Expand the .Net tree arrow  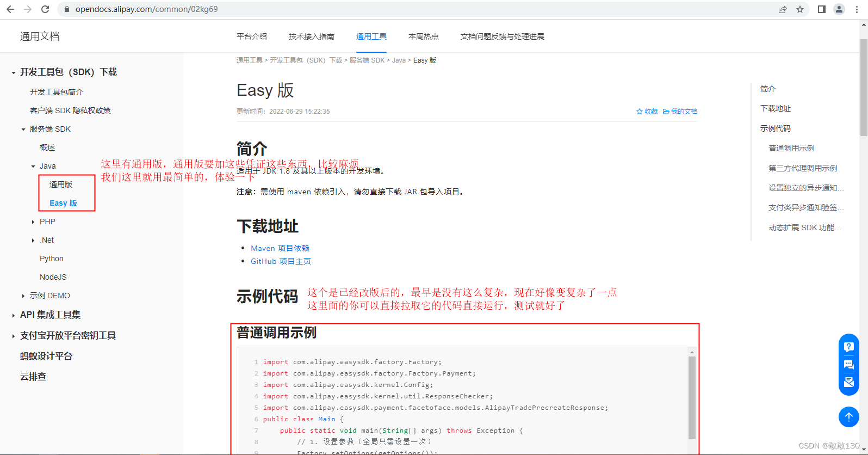33,241
